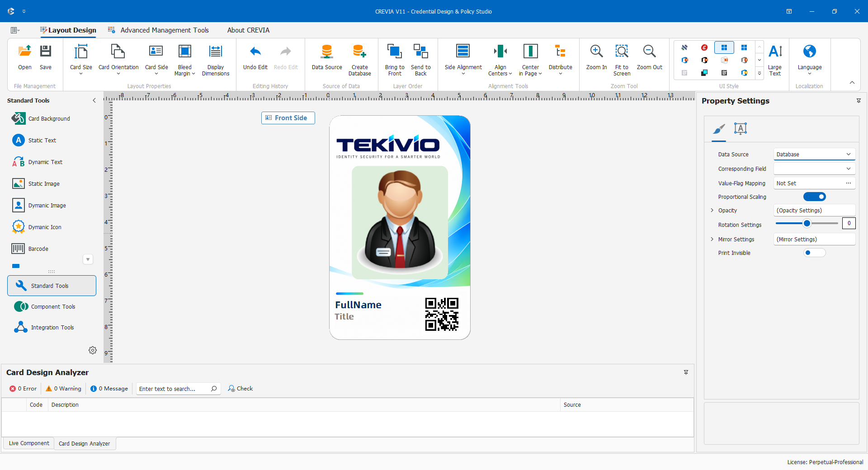Click the Open file icon
868x470 pixels.
(x=25, y=52)
